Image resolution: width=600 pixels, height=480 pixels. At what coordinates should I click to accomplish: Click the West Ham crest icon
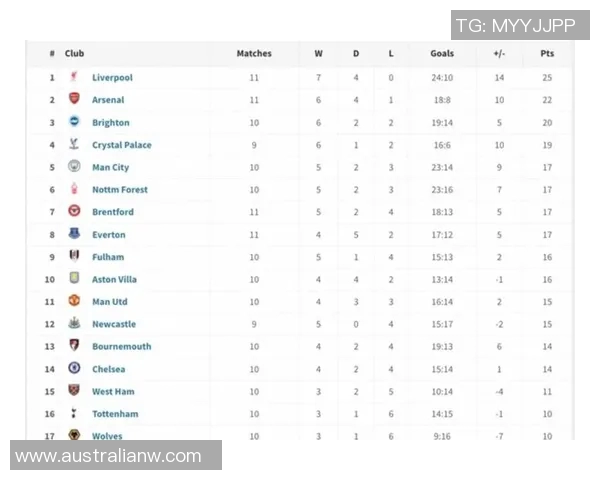coord(73,391)
